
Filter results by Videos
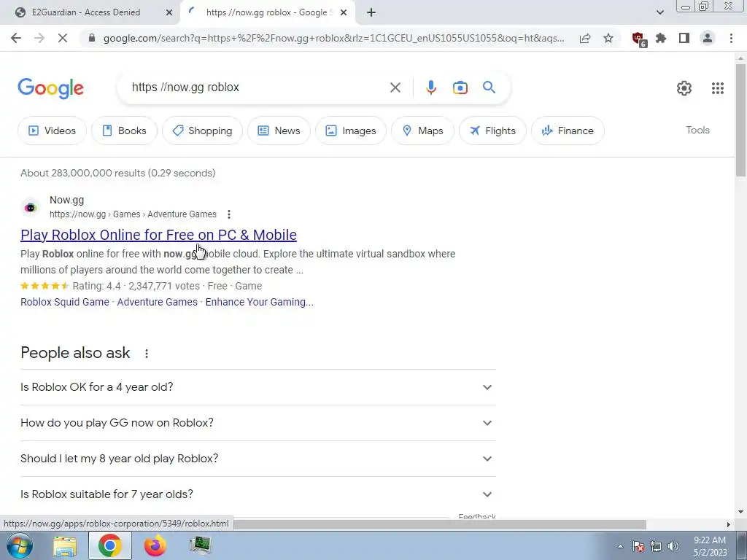tap(53, 131)
